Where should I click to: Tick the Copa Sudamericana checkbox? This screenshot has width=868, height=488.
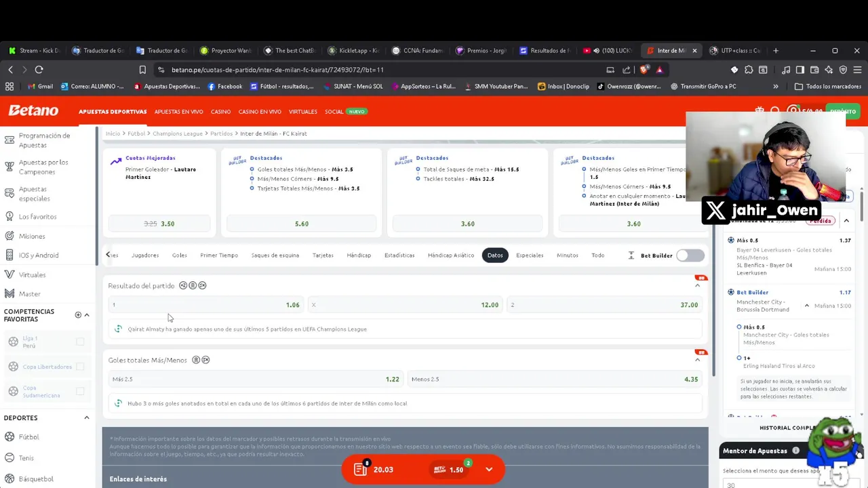coord(80,391)
